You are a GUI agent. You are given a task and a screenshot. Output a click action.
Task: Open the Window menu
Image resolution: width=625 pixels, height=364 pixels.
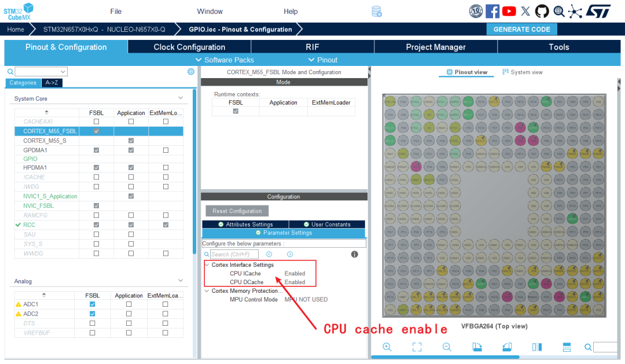click(x=209, y=11)
